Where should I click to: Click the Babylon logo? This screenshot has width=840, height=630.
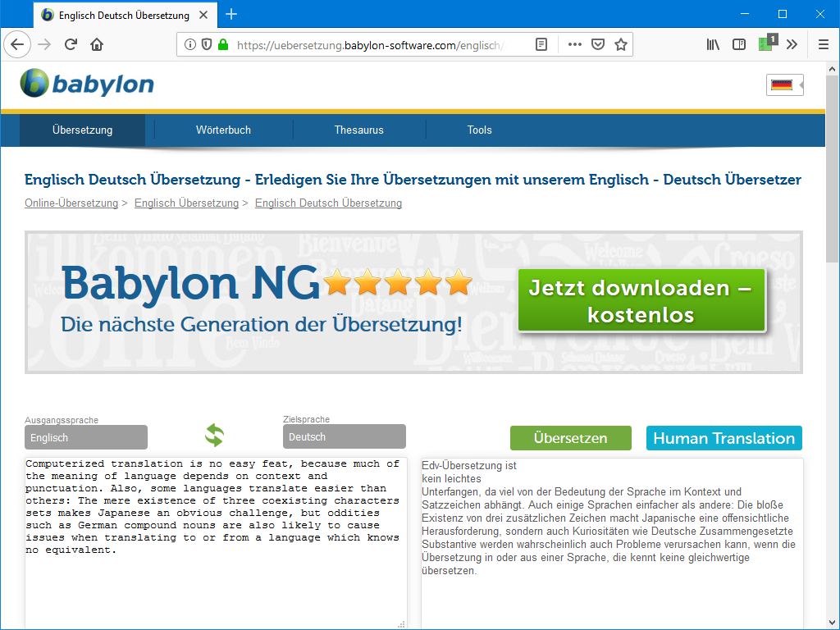tap(87, 84)
